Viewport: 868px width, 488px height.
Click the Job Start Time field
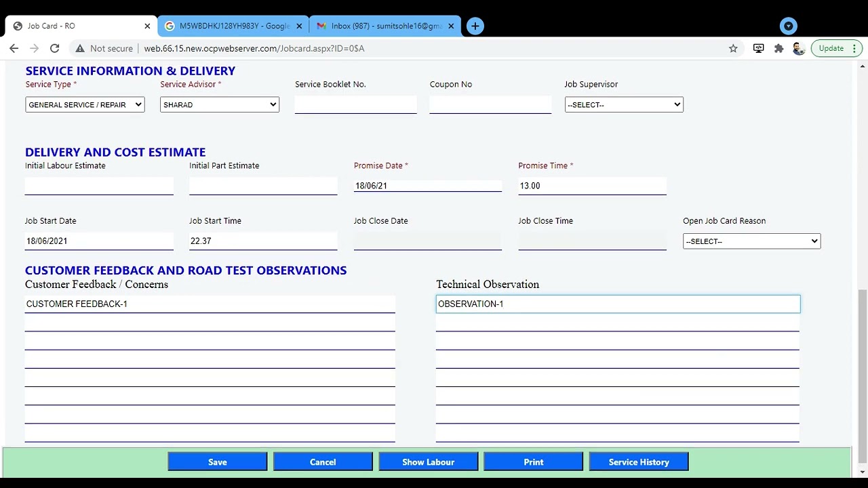(x=263, y=241)
